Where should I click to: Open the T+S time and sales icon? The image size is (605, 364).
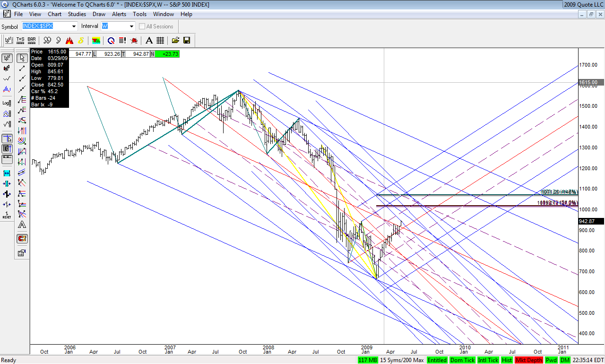(20, 40)
